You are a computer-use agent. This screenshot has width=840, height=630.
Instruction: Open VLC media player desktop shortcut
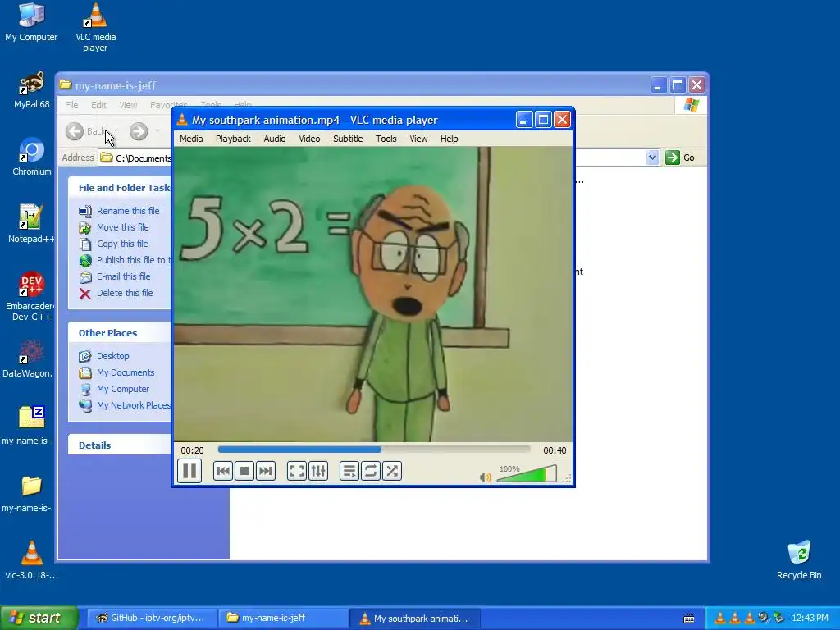95,27
